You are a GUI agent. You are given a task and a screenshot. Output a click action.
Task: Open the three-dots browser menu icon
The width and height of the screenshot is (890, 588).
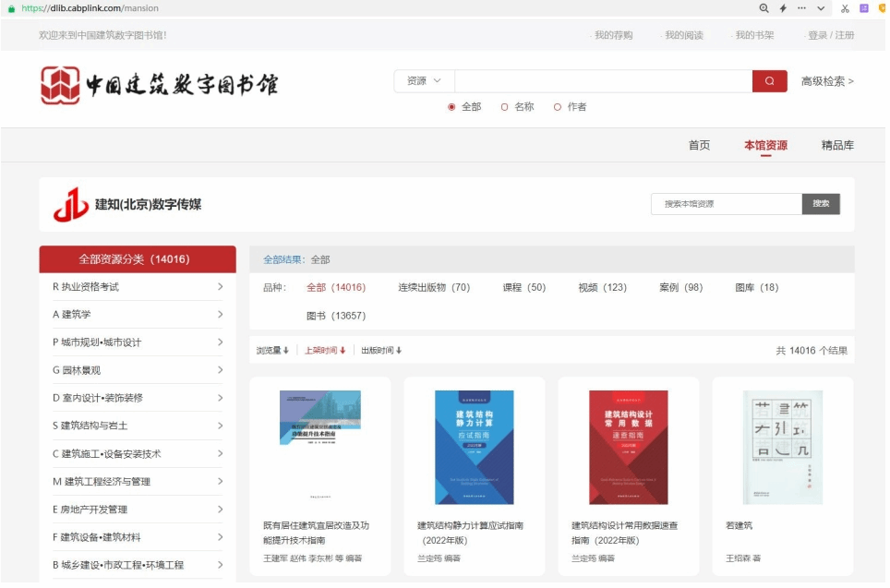(x=801, y=8)
